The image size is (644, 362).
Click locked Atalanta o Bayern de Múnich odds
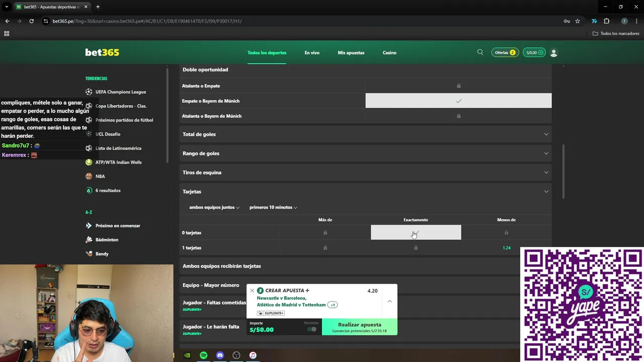click(458, 116)
